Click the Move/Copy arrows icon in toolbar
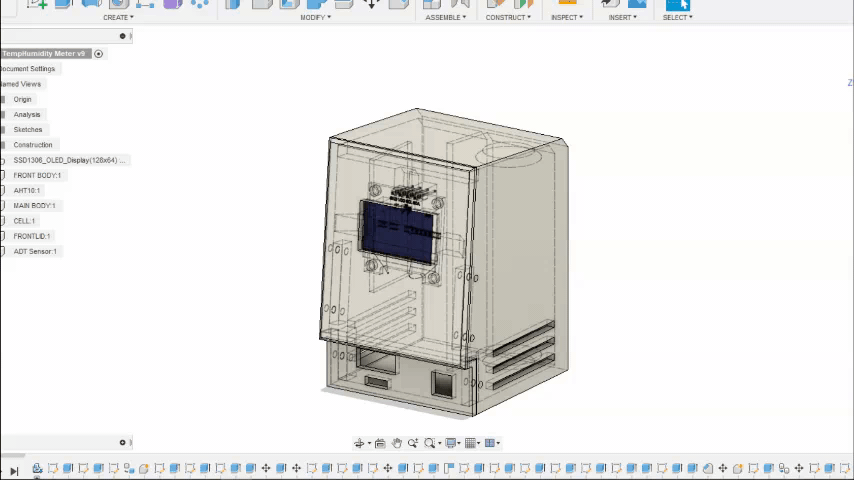 point(371,4)
